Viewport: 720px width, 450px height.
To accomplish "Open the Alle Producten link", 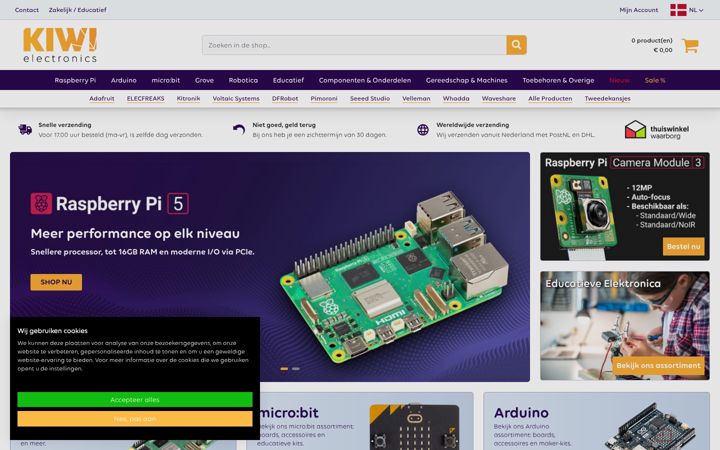I will (x=550, y=99).
